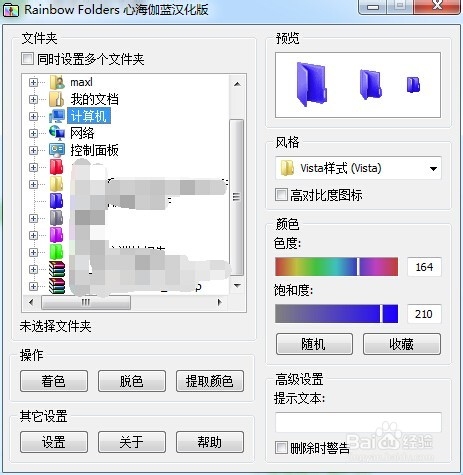Click the Rainbow Folders title bar icon
The height and width of the screenshot is (475, 463).
tap(11, 10)
